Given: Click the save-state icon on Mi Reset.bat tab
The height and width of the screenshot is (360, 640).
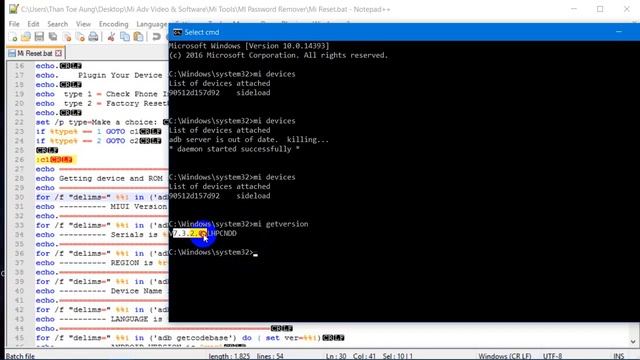Looking at the screenshot, I should 12,53.
